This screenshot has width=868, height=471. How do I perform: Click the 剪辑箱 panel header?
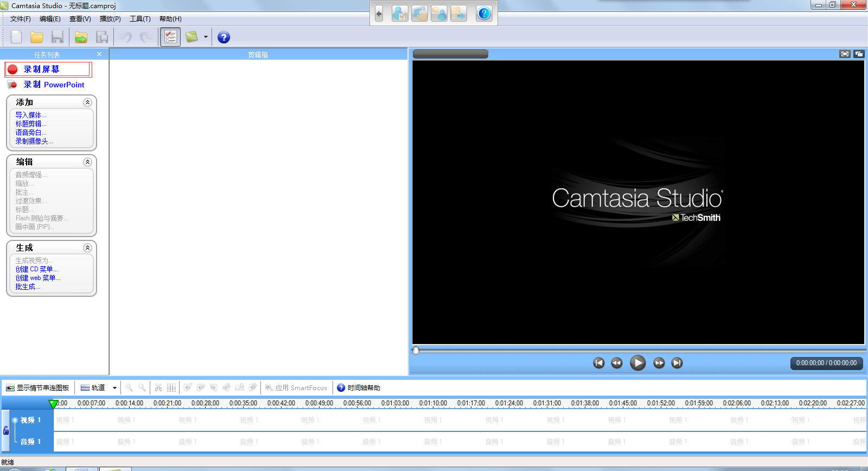[x=258, y=54]
